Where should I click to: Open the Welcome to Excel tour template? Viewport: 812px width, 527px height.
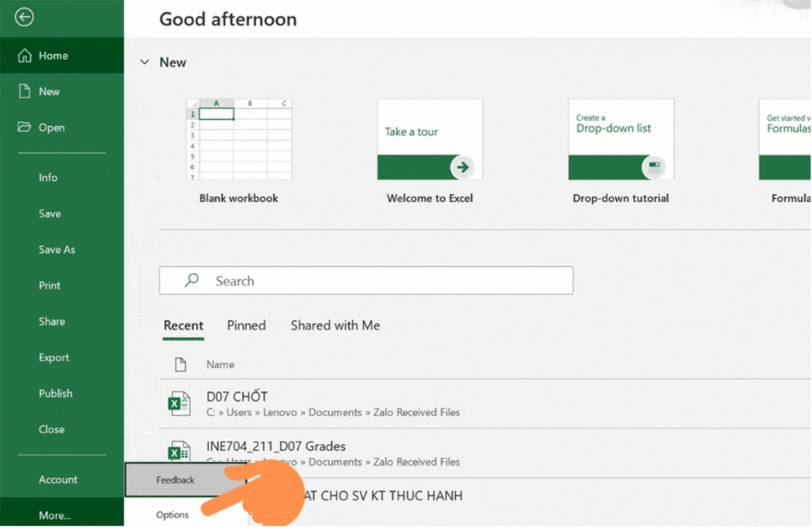[430, 140]
